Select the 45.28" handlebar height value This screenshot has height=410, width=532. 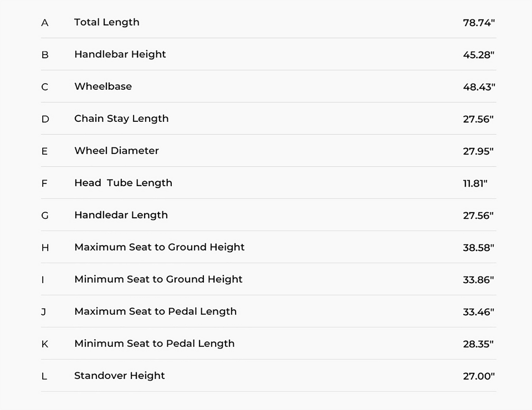pos(478,55)
